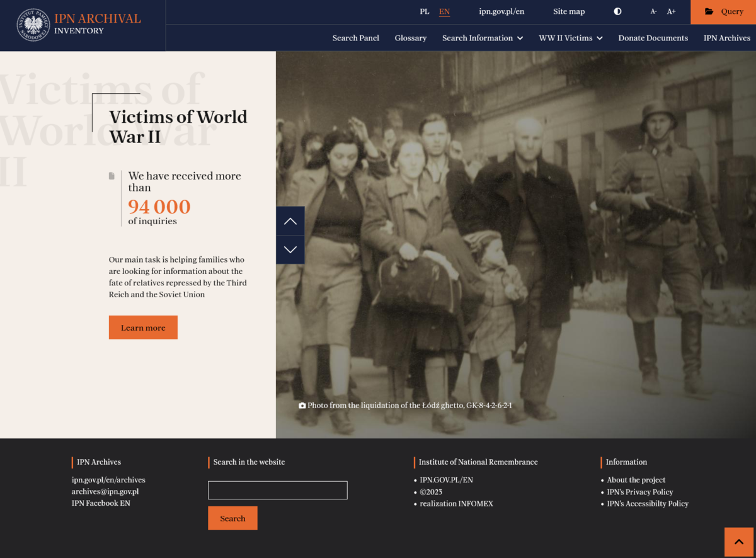Go back to top using corner arrow
This screenshot has height=558, width=756.
(740, 542)
